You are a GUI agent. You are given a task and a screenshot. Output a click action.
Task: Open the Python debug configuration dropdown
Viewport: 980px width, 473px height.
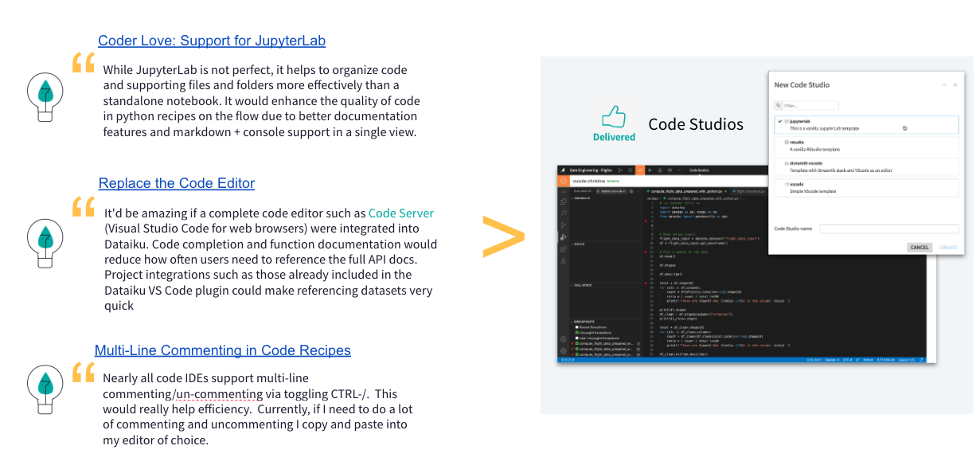coord(614,191)
